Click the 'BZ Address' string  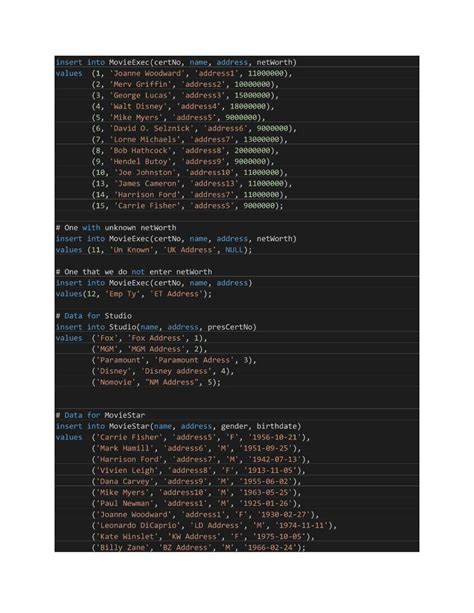tap(186, 547)
